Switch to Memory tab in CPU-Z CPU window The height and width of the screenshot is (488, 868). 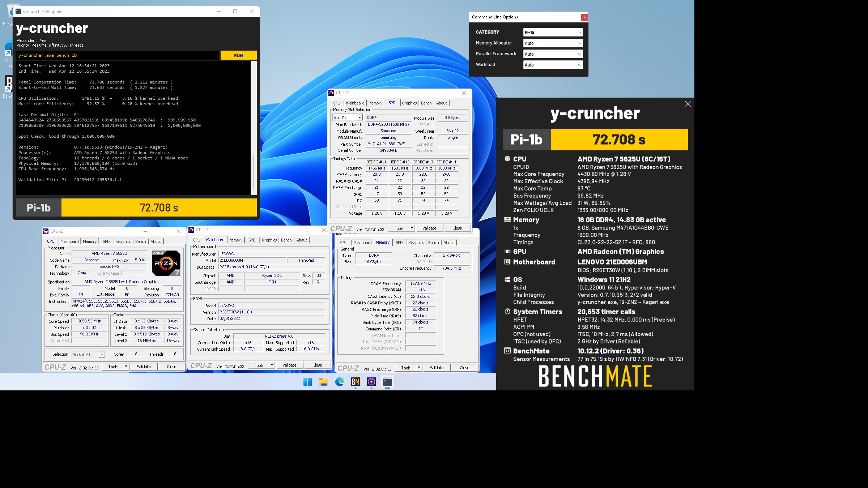point(90,241)
